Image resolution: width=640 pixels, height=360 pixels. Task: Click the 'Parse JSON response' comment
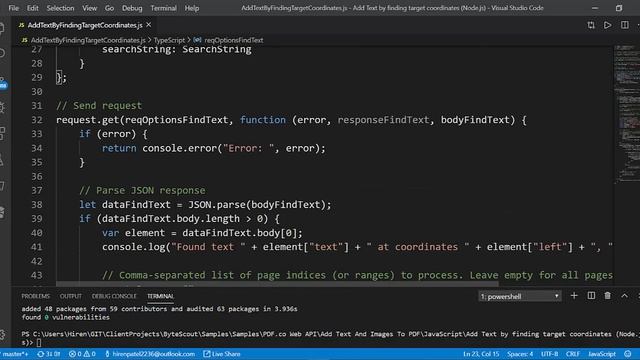point(142,191)
